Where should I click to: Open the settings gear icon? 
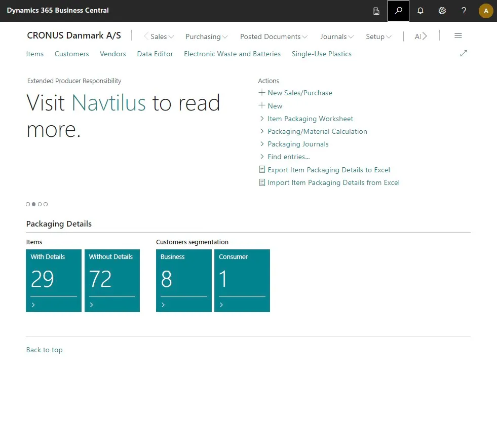click(x=442, y=11)
